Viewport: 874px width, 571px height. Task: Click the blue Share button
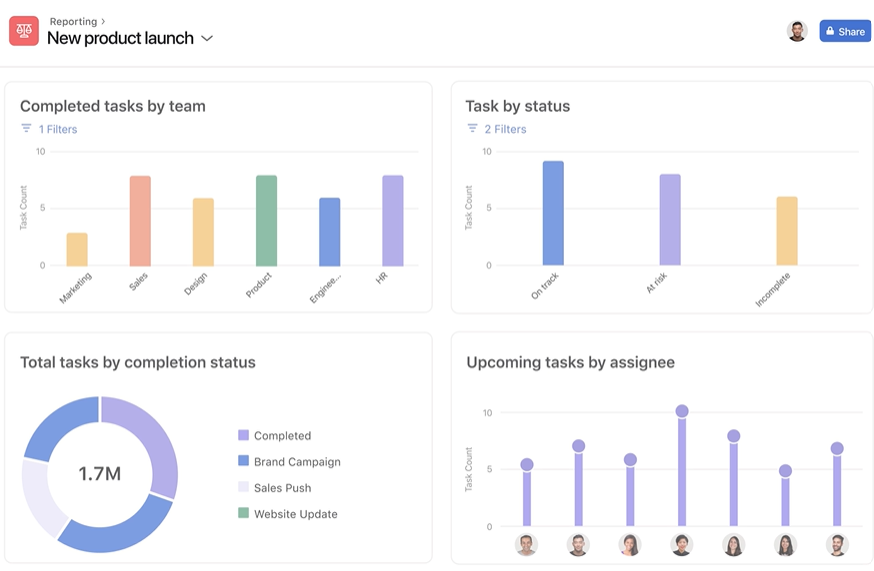845,31
